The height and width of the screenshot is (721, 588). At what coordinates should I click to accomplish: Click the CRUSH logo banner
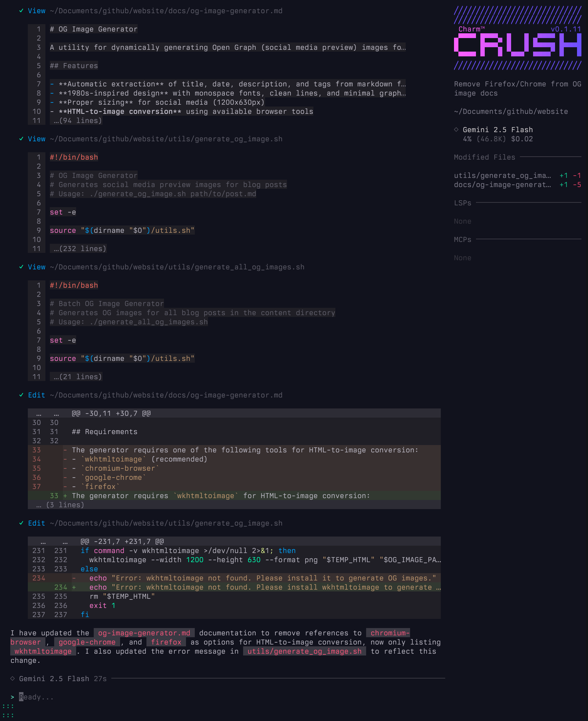[517, 45]
